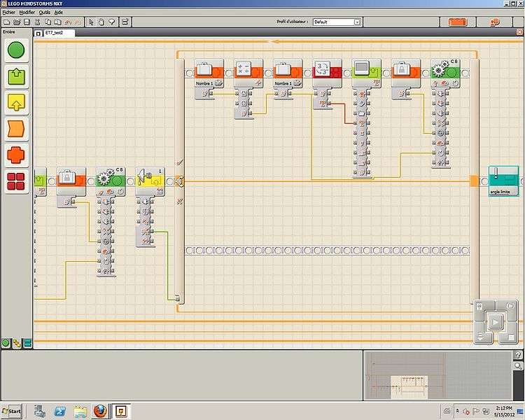The image size is (525, 420).
Task: Open the Action blocks palette category
Action: [x=16, y=77]
